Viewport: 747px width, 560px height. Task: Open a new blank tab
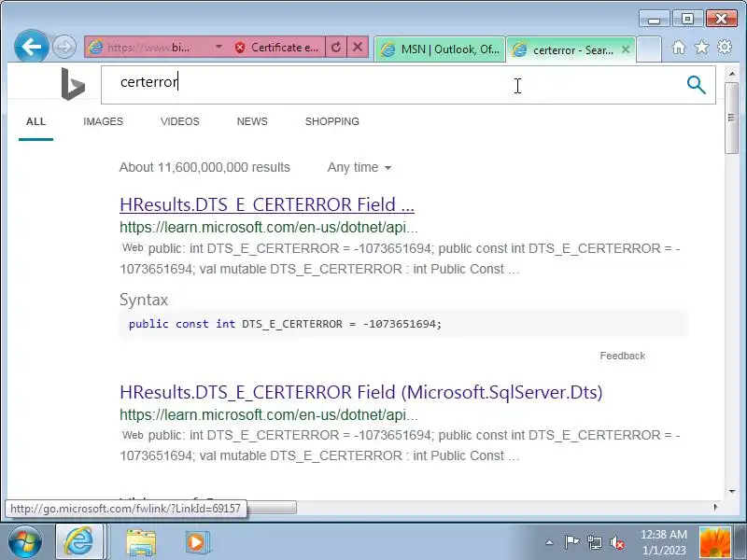pos(648,49)
